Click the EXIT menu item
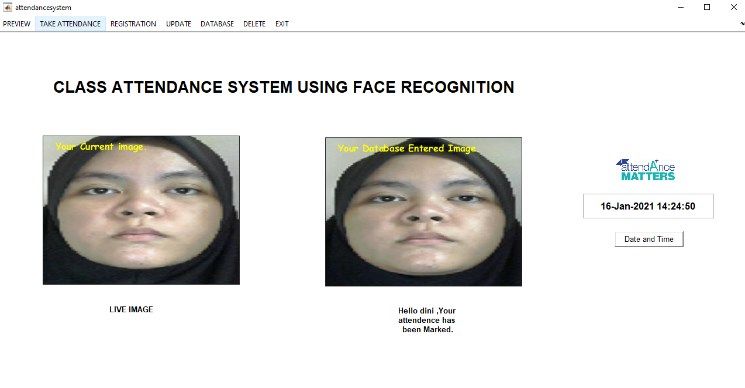 point(282,24)
